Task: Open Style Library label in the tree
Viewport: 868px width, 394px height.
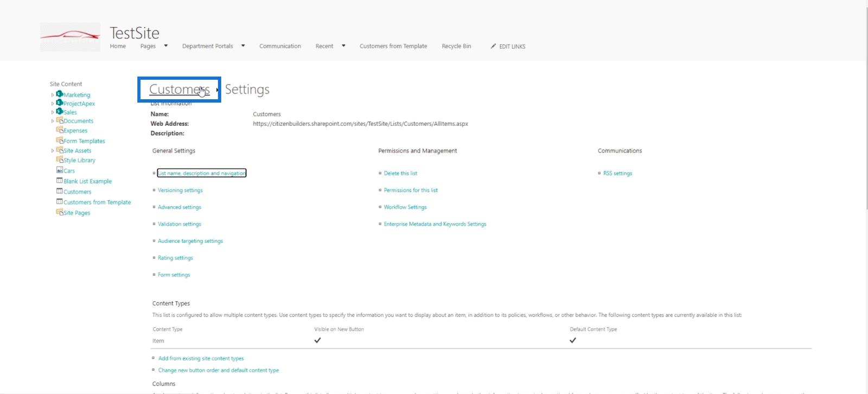Action: click(x=79, y=161)
